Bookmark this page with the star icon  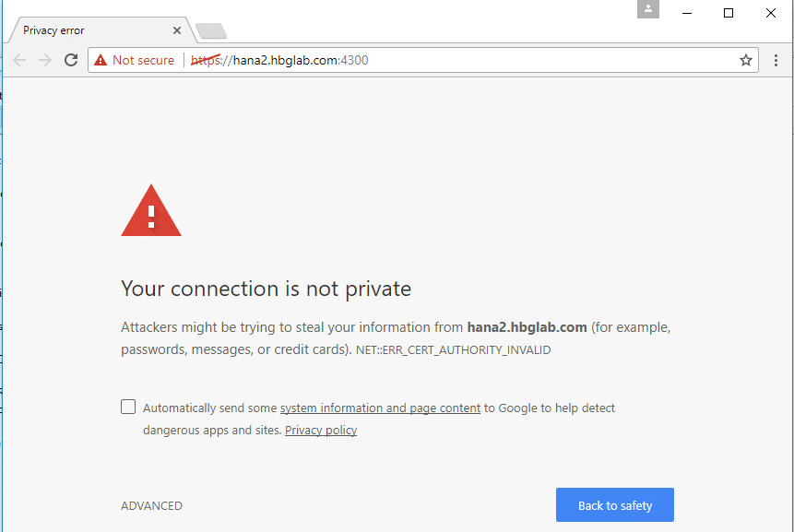[x=745, y=60]
